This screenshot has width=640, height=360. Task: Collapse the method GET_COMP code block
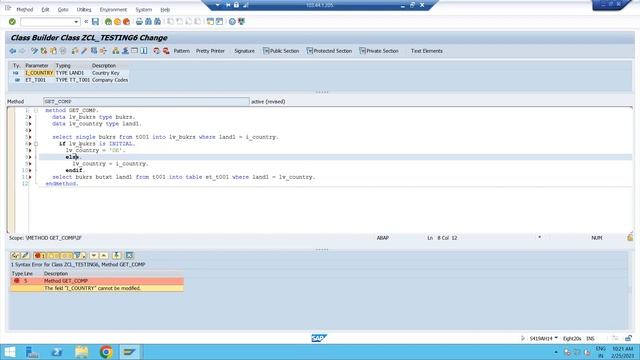36,111
